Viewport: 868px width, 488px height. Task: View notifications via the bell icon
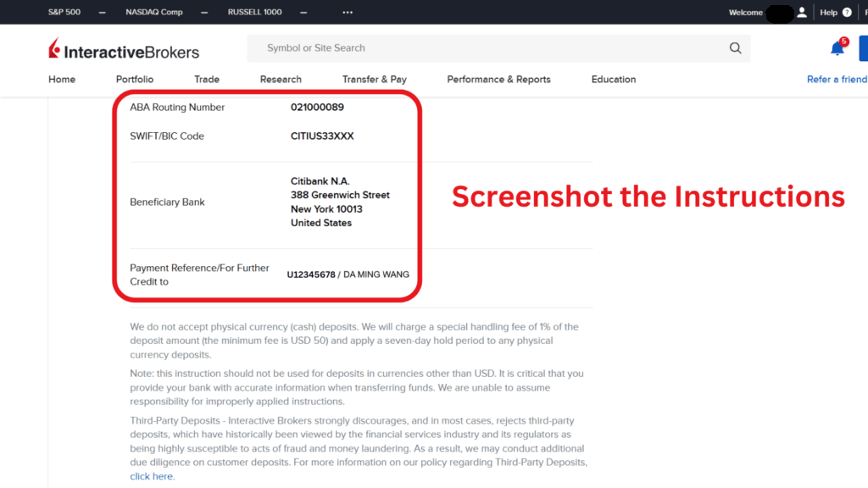click(836, 49)
